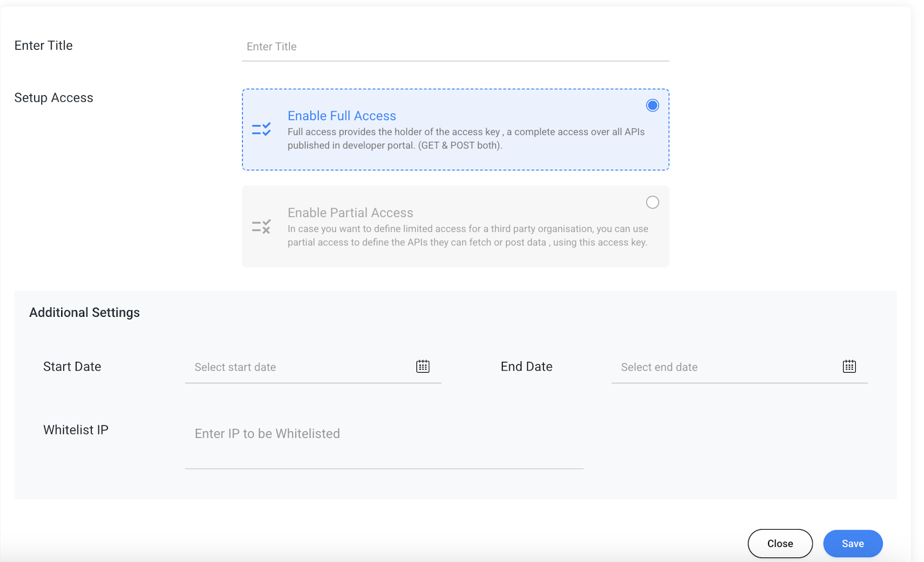Click the Enable Full Access heading text
Screen dimensions: 924x562
342,116
